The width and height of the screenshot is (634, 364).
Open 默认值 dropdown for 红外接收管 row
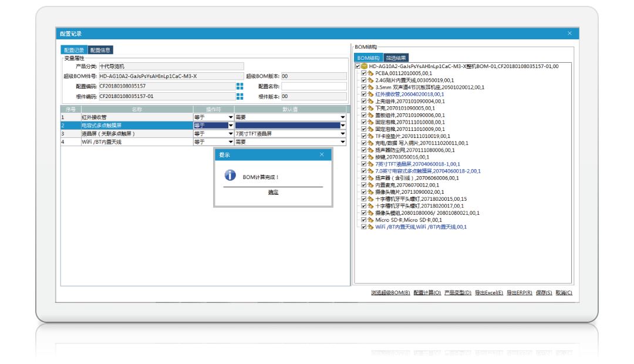[342, 117]
